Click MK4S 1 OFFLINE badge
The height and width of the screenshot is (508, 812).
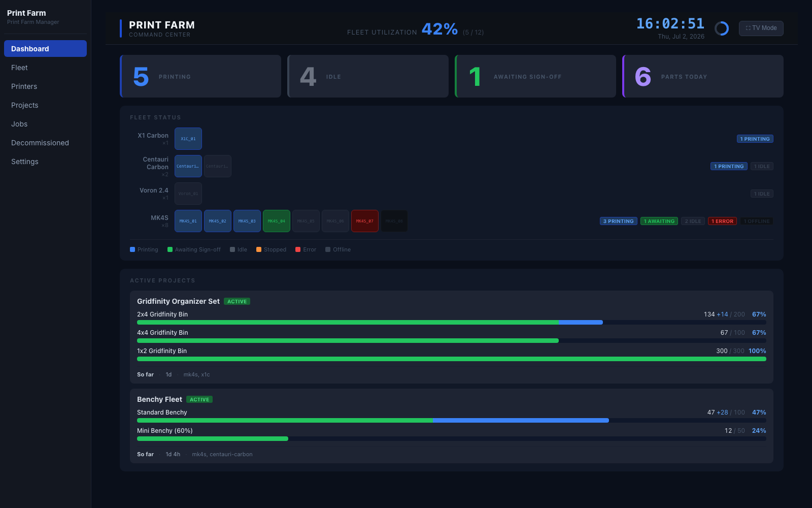[x=757, y=221]
